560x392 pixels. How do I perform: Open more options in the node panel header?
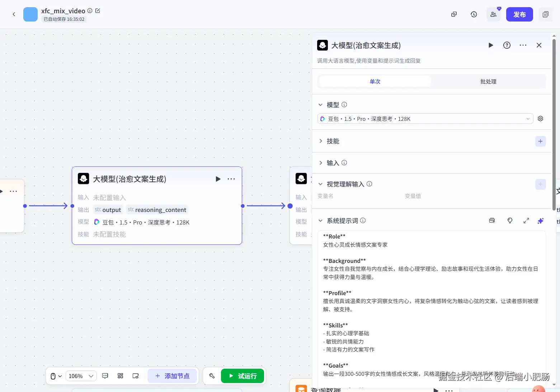pos(523,45)
